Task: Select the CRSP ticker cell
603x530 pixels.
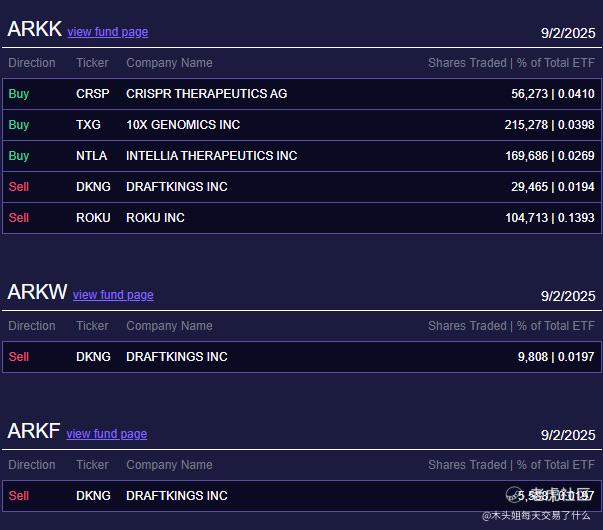Action: (x=93, y=93)
